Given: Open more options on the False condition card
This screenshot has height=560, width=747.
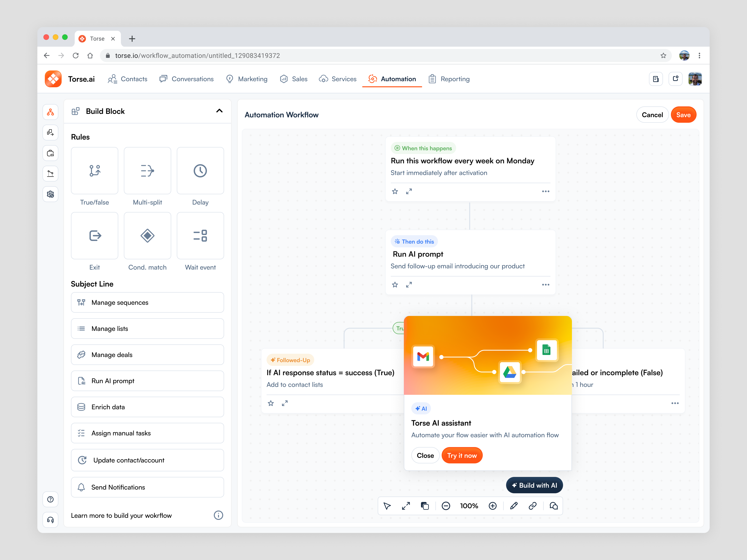Looking at the screenshot, I should pyautogui.click(x=675, y=403).
